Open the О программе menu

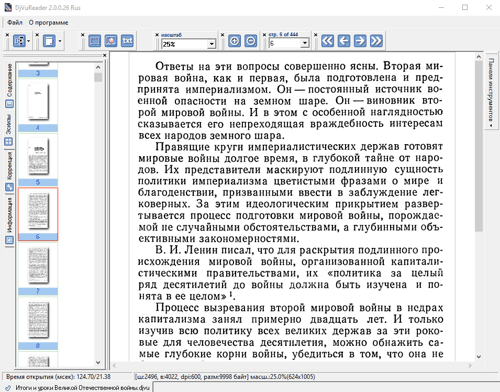(48, 23)
